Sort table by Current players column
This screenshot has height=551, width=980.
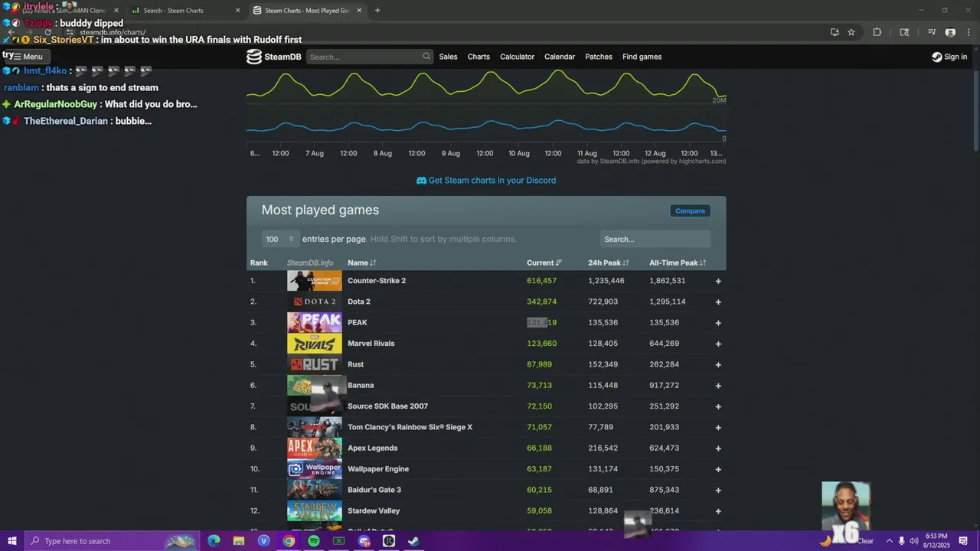point(544,262)
